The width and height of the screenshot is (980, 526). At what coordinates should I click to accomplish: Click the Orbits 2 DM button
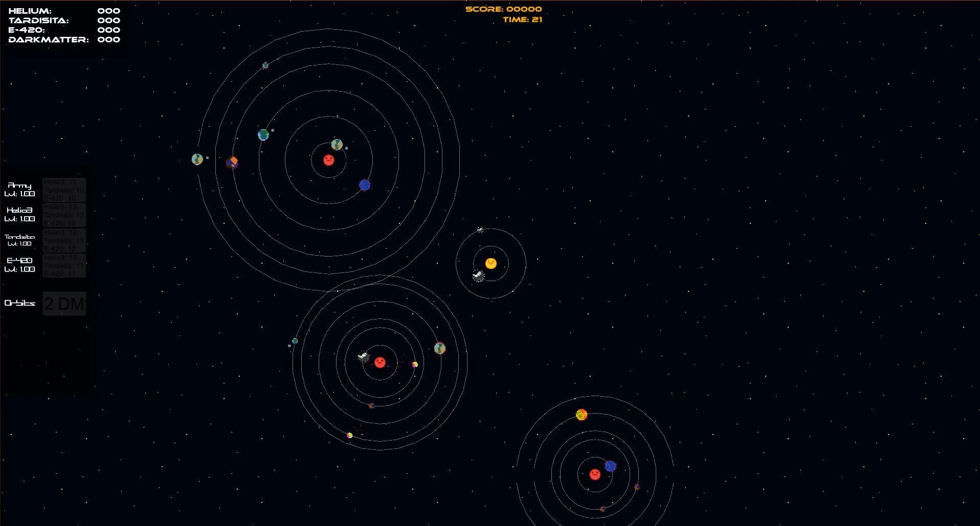(64, 304)
